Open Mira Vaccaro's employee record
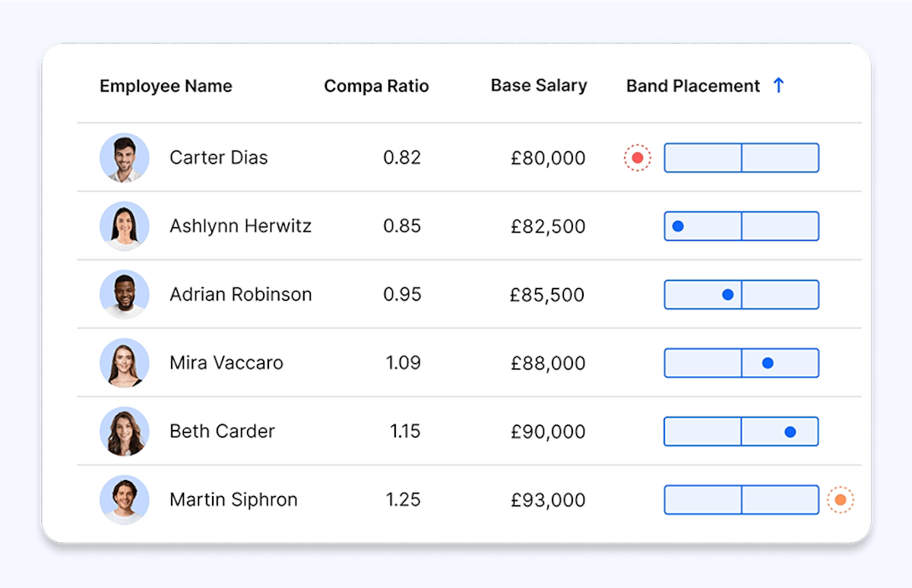 click(x=226, y=362)
